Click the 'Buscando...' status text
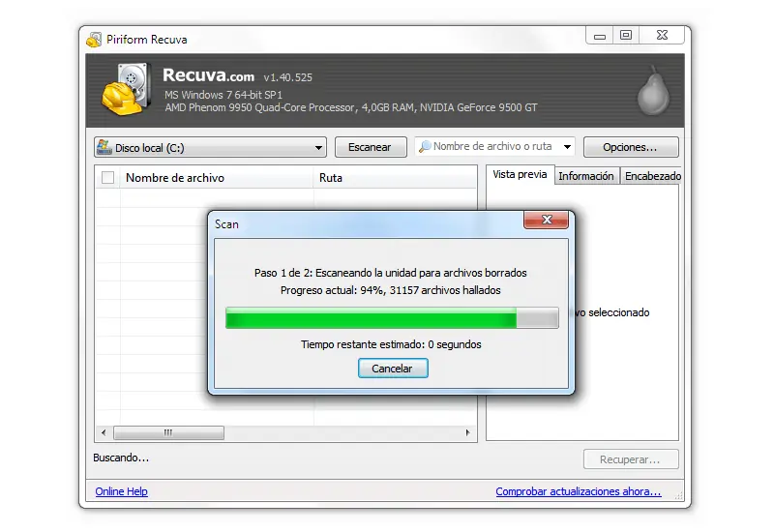The image size is (774, 532). tap(121, 458)
